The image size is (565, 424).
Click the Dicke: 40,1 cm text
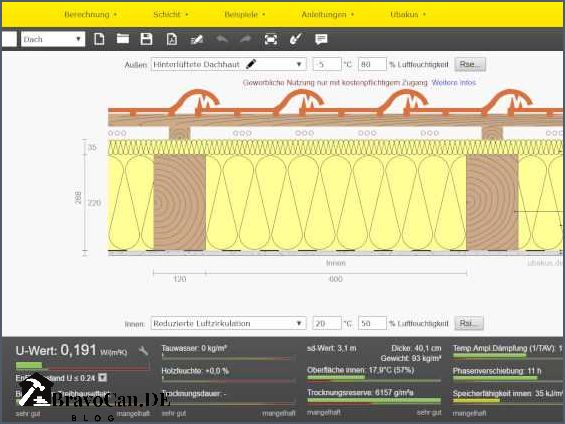416,348
